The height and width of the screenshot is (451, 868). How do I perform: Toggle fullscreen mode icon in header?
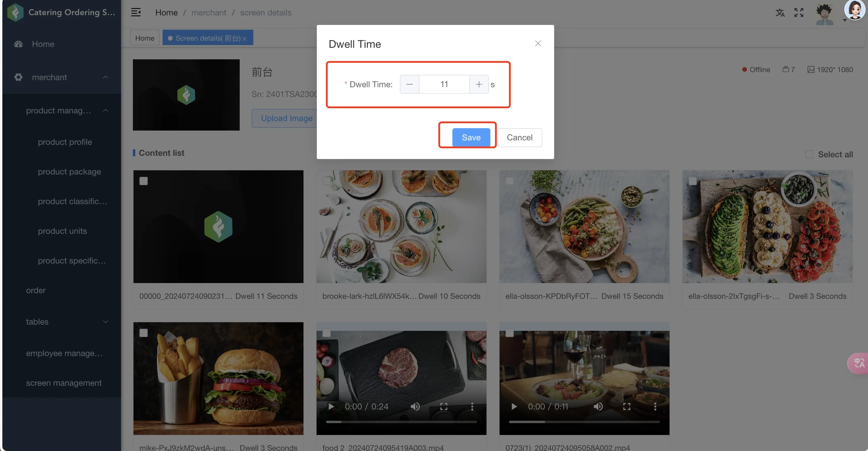coord(799,12)
